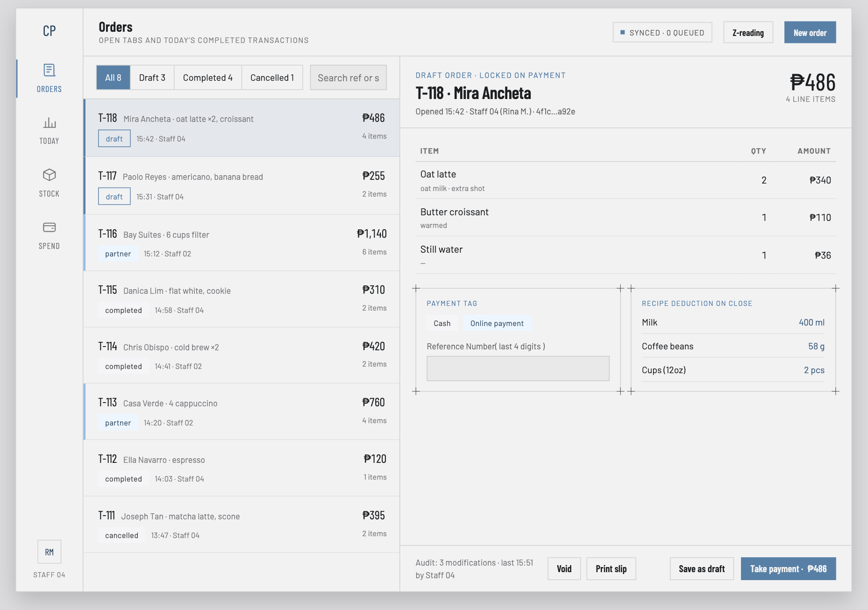Select the Still water line item

point(626,255)
